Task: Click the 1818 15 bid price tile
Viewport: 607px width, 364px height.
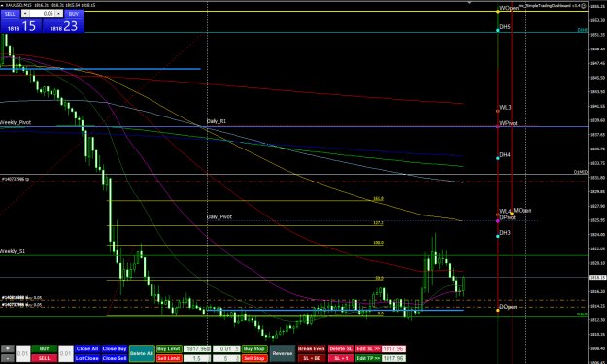Action: [x=21, y=26]
